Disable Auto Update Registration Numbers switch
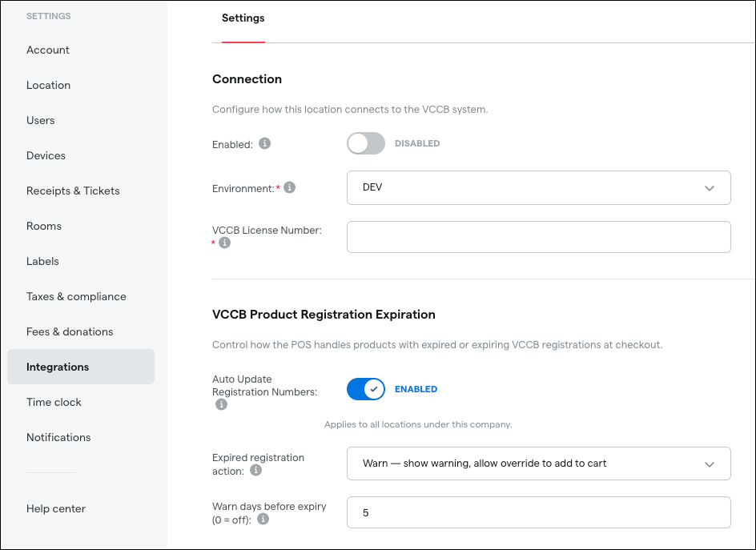The image size is (756, 550). coord(366,389)
